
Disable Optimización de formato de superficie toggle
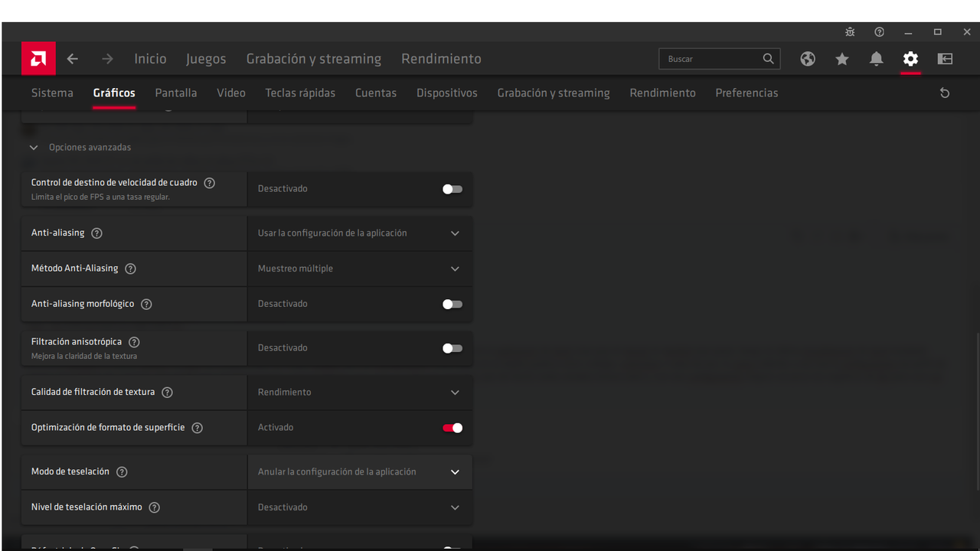[x=452, y=428]
